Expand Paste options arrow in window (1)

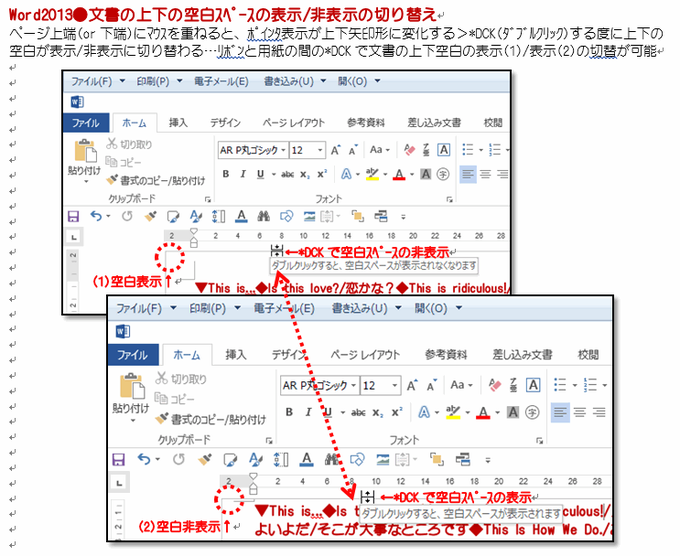pyautogui.click(x=85, y=181)
